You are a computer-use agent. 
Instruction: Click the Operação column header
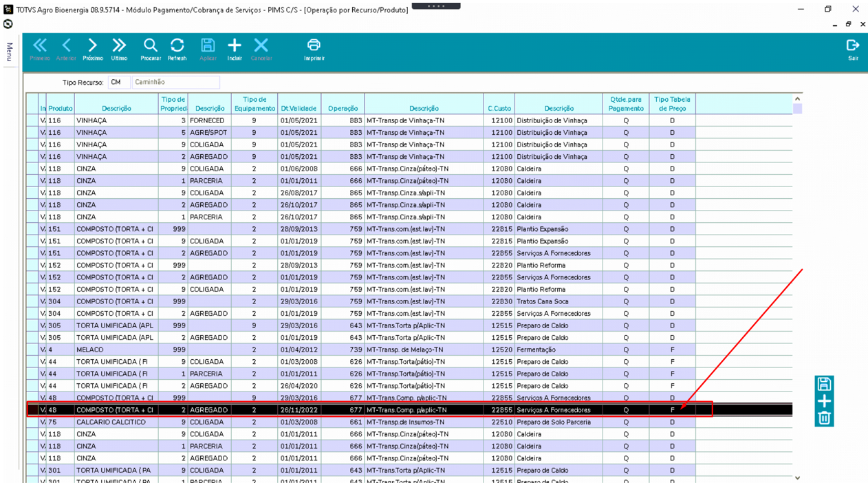coord(343,108)
